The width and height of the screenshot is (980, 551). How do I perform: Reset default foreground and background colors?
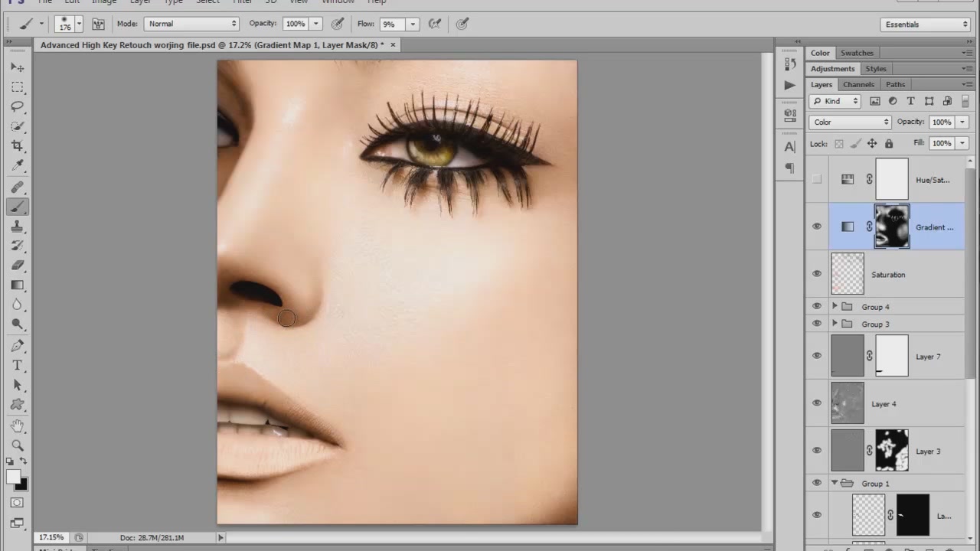coord(10,461)
